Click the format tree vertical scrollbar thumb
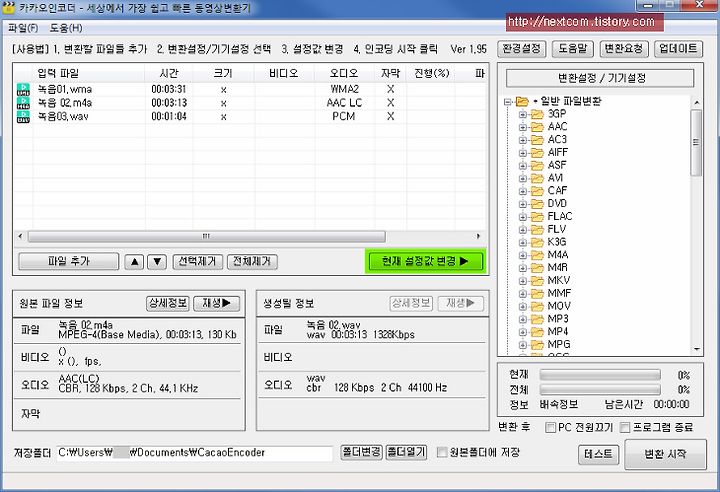The width and height of the screenshot is (720, 492). [696, 142]
